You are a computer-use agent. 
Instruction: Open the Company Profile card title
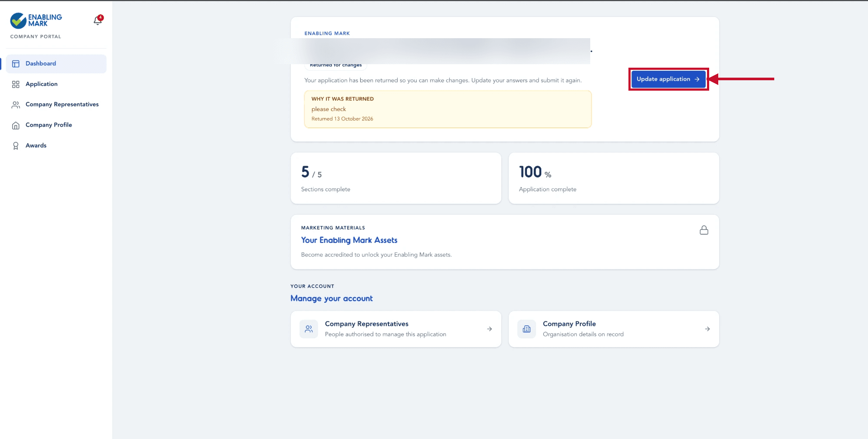569,324
